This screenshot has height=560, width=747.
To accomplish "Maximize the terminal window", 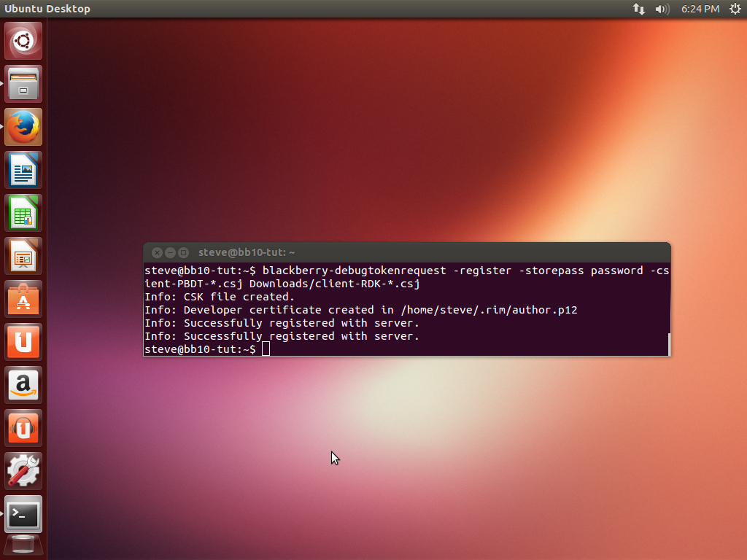I will click(183, 252).
